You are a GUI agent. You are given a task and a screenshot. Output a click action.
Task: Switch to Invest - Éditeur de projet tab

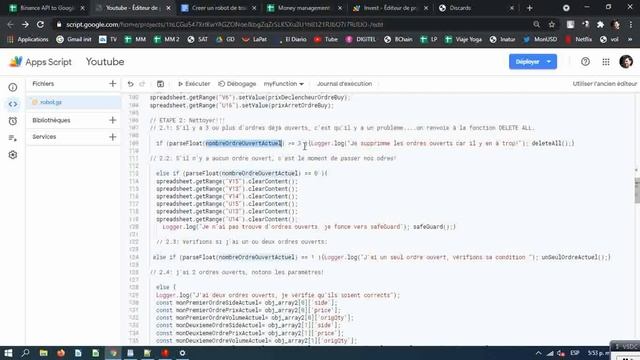[390, 8]
